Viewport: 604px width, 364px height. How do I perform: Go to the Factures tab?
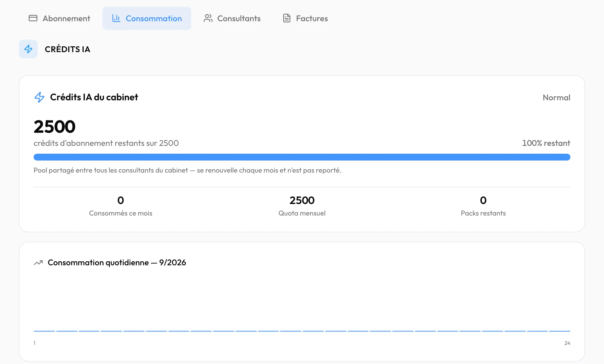coord(305,18)
